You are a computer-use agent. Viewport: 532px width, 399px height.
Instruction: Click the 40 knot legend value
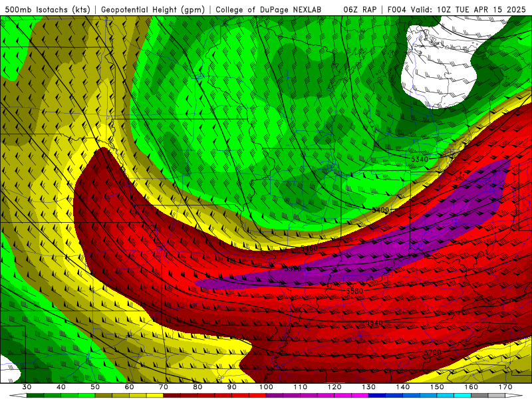[x=61, y=387]
